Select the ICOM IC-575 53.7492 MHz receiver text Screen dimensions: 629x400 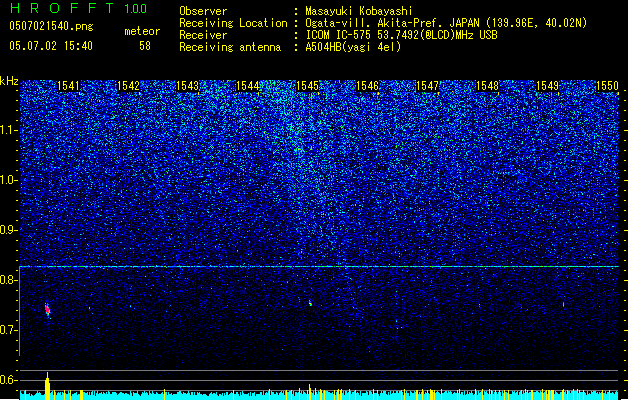(402, 35)
